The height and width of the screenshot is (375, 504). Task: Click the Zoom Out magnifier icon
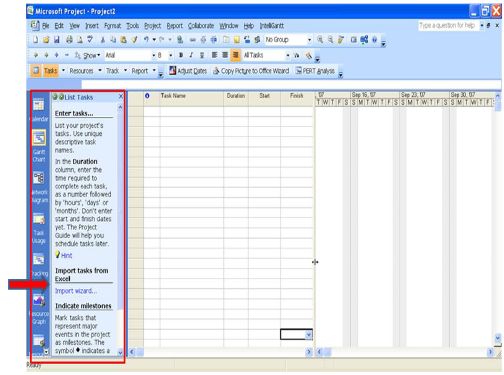click(x=330, y=40)
